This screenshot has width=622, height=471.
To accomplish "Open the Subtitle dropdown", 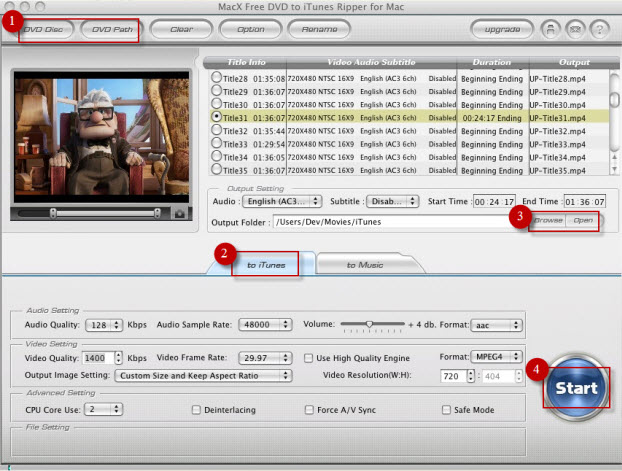I will 392,202.
